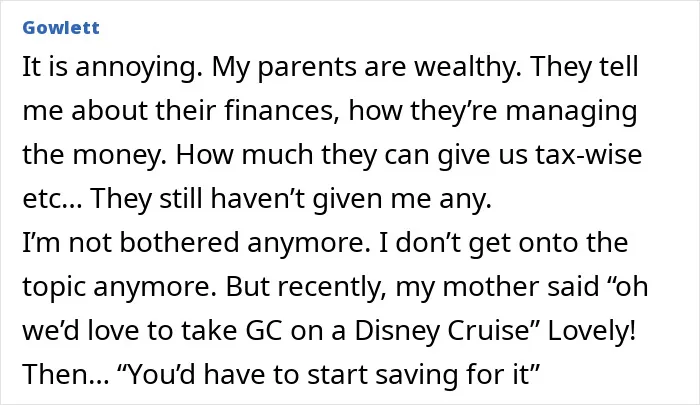The width and height of the screenshot is (700, 405).
Task: Click the words 'They tell' on first line
Action: [585, 67]
